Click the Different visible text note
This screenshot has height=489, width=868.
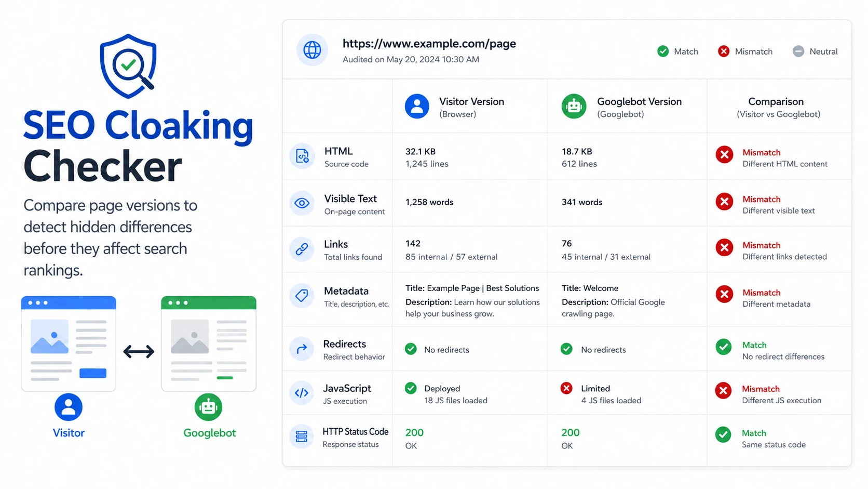click(x=779, y=211)
